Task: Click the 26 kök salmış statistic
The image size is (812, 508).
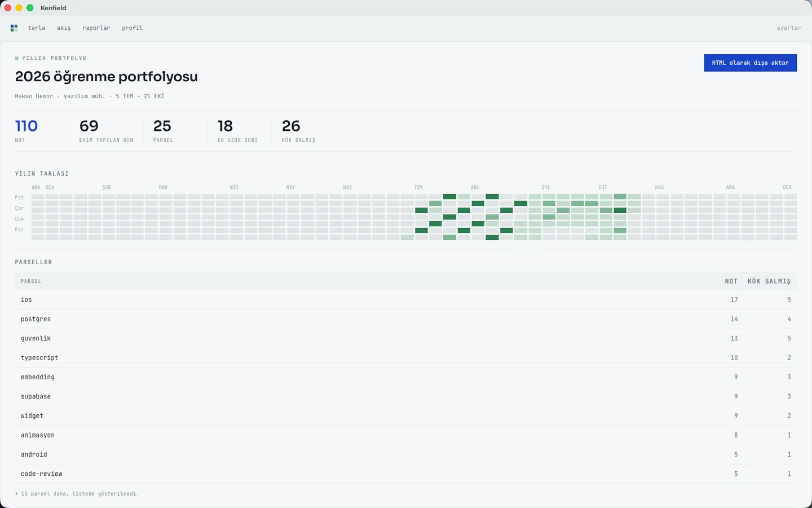Action: click(298, 130)
